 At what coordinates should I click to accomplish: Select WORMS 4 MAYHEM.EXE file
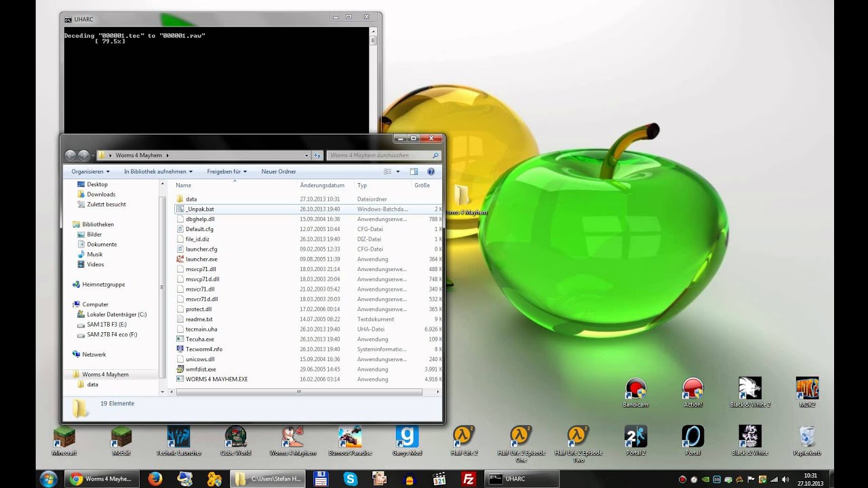(308, 379)
